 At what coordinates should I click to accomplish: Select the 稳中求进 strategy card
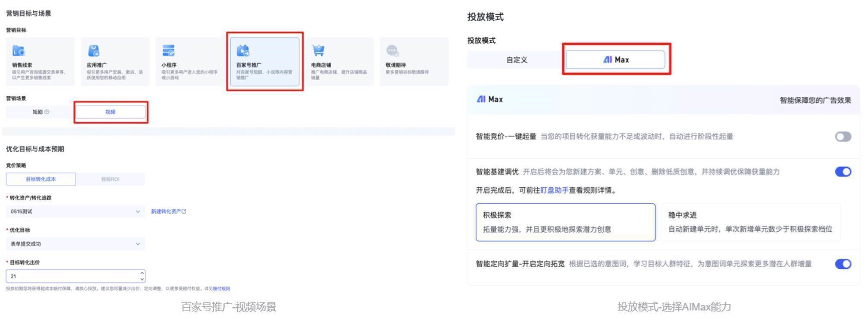pyautogui.click(x=750, y=222)
